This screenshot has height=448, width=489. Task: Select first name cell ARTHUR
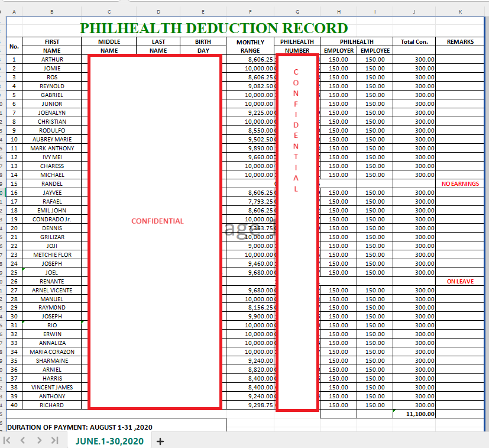(x=52, y=60)
